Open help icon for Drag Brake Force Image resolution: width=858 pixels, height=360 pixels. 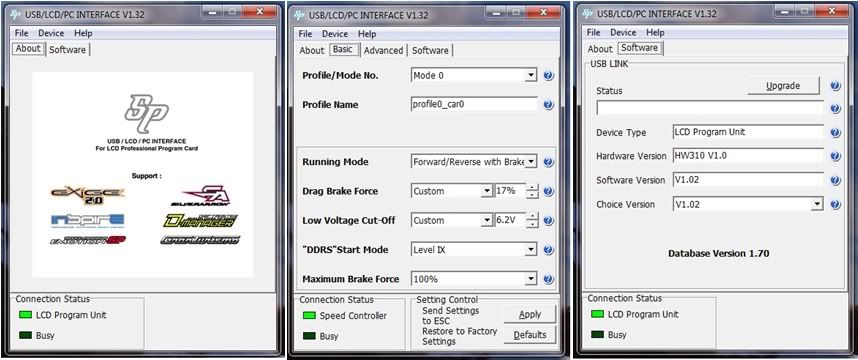[x=549, y=191]
